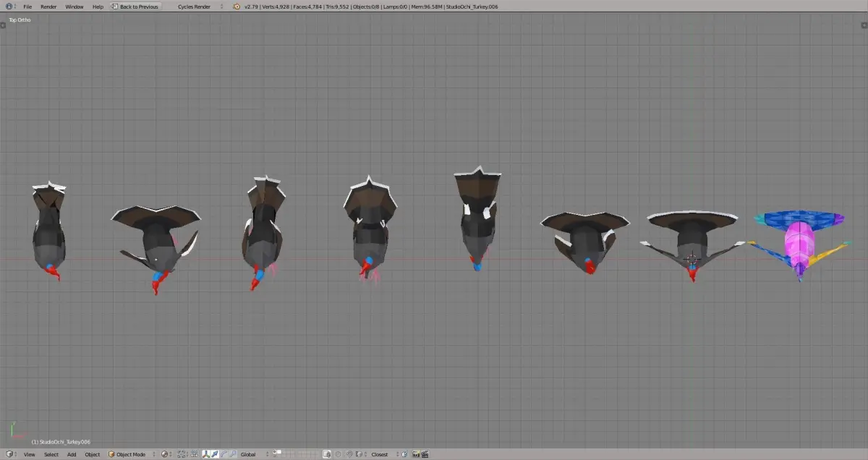Open the File menu
This screenshot has height=460, width=868.
(x=27, y=7)
